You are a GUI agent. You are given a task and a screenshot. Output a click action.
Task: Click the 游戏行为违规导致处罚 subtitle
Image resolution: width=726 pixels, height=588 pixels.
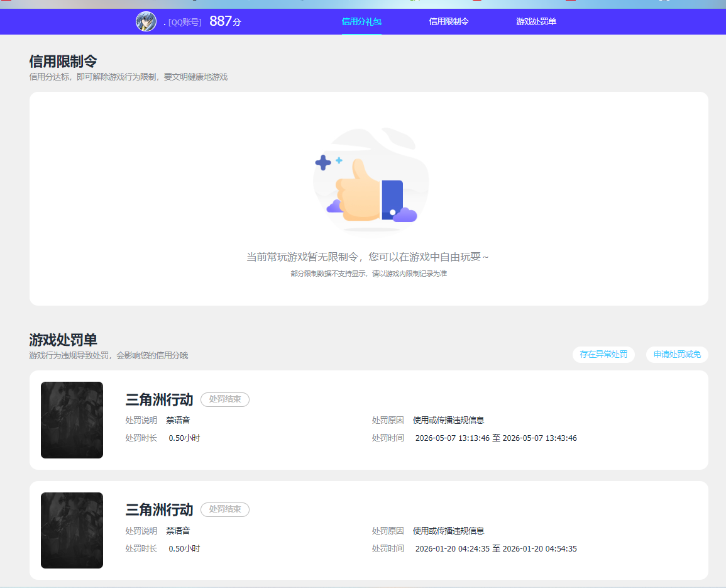tap(108, 355)
